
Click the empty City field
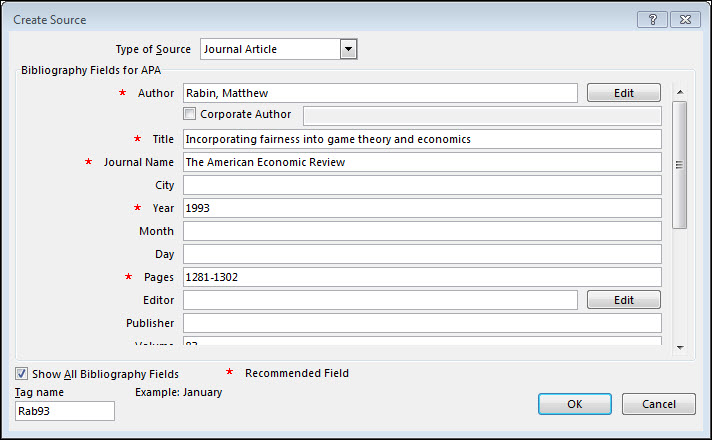[x=422, y=185]
